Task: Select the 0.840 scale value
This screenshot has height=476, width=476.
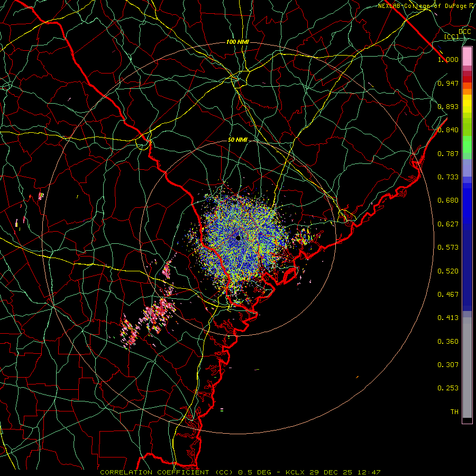Action: point(448,130)
